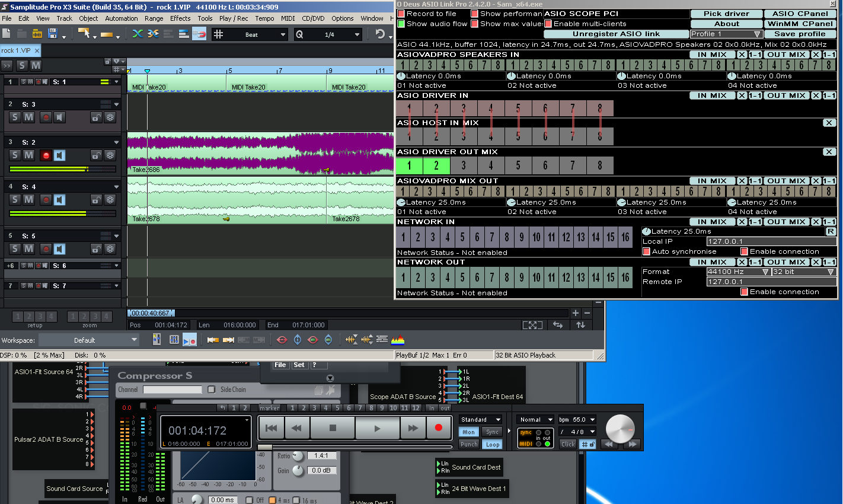
Task: Open the bpm 55.0 tempo dropdown
Action: (x=577, y=419)
